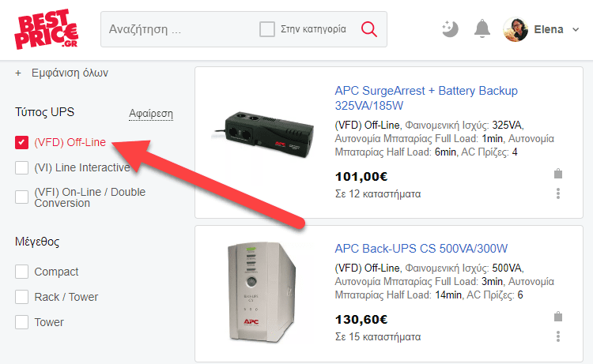Click the search magnifier icon
593x364 pixels.
click(369, 29)
